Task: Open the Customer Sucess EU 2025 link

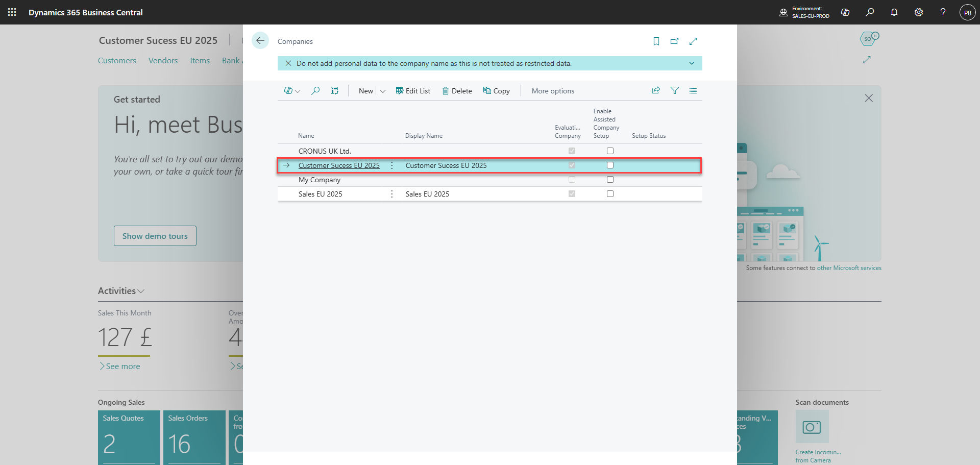Action: click(339, 165)
